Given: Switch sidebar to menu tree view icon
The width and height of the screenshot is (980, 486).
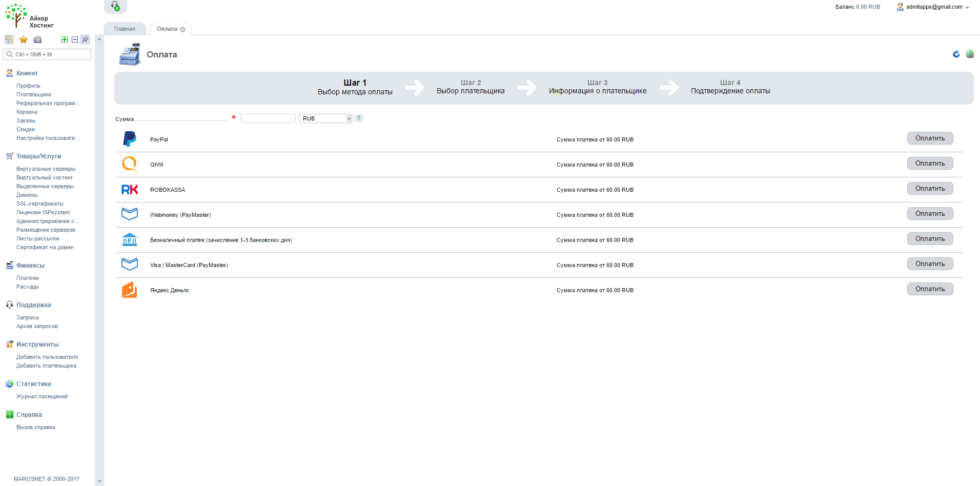Looking at the screenshot, I should 9,39.
